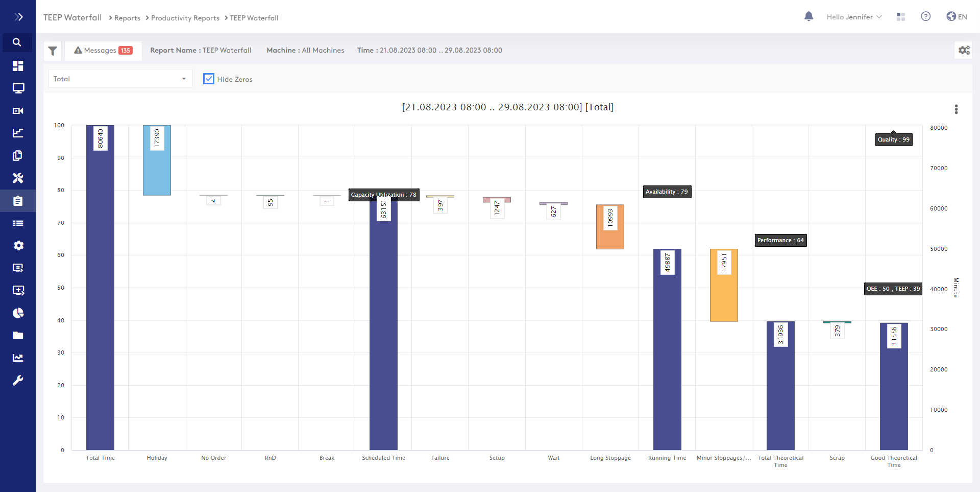This screenshot has height=492, width=980.
Task: Switch language via EN globe
Action: [x=957, y=17]
